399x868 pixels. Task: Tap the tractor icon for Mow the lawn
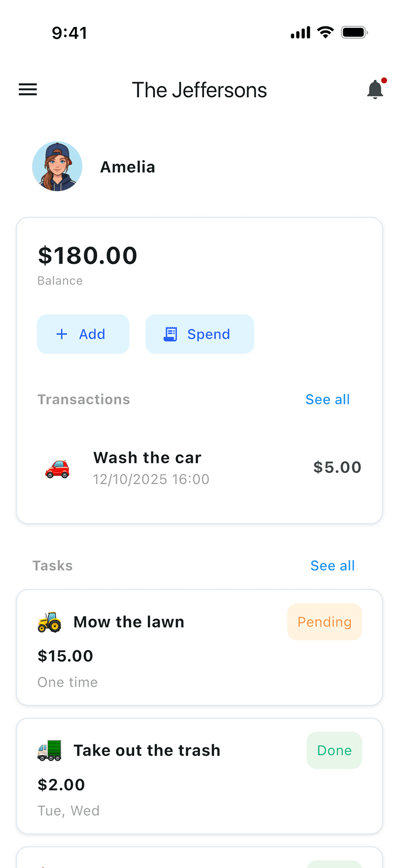click(x=49, y=622)
